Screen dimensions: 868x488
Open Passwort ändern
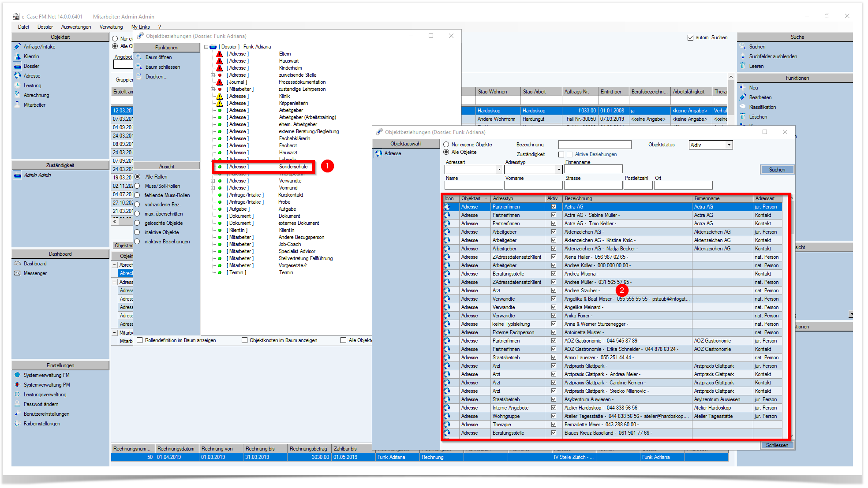point(41,404)
